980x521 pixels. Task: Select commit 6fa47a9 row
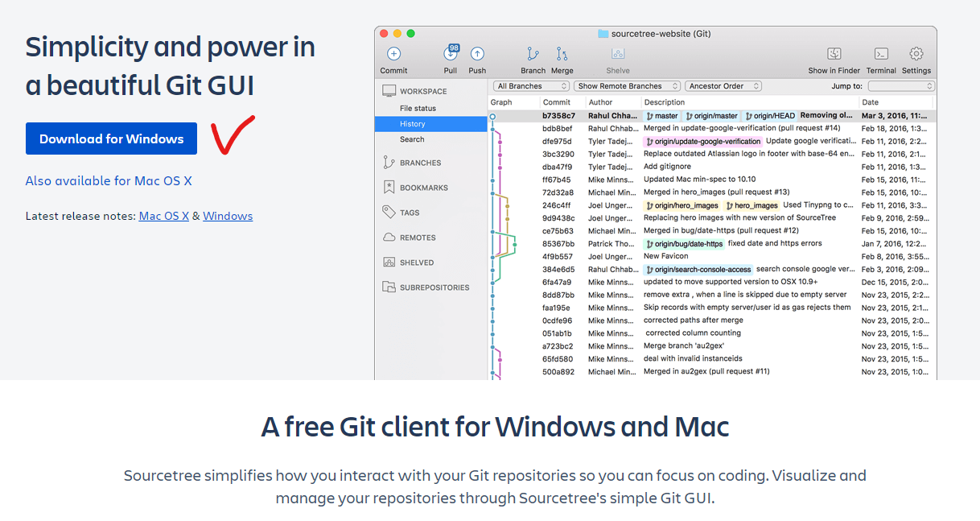712,282
